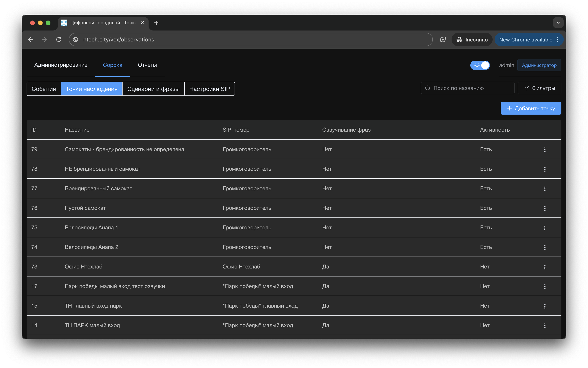The height and width of the screenshot is (368, 588).
Task: Click Добавить точку button
Action: [x=531, y=108]
